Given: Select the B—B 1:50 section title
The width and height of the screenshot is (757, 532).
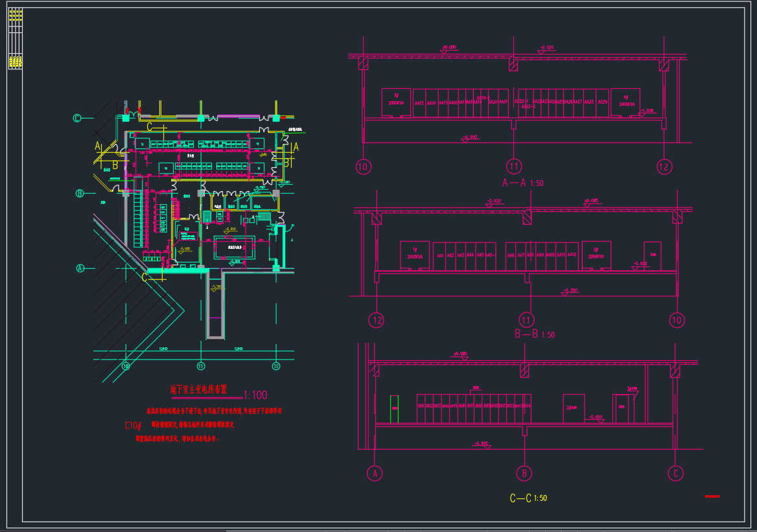Looking at the screenshot, I should (x=534, y=335).
